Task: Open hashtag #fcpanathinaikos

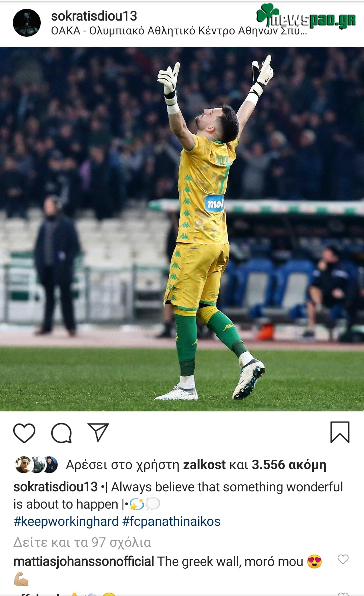Action: coord(171,521)
